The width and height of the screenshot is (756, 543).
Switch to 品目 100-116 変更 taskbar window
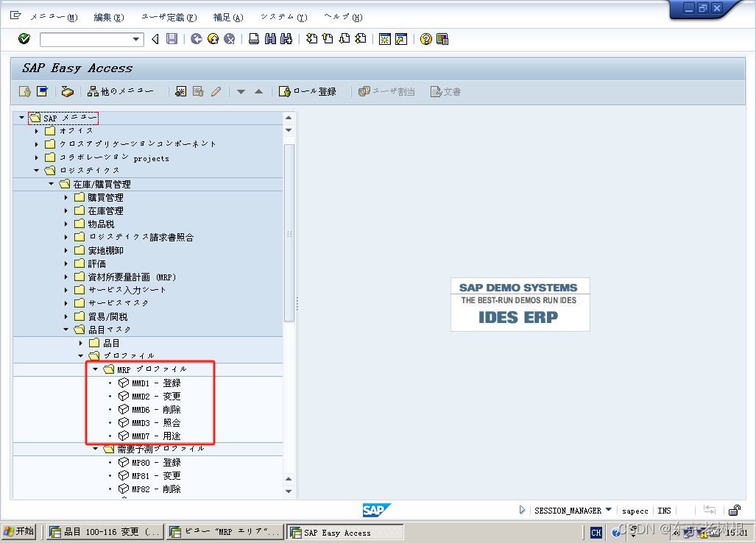[105, 532]
